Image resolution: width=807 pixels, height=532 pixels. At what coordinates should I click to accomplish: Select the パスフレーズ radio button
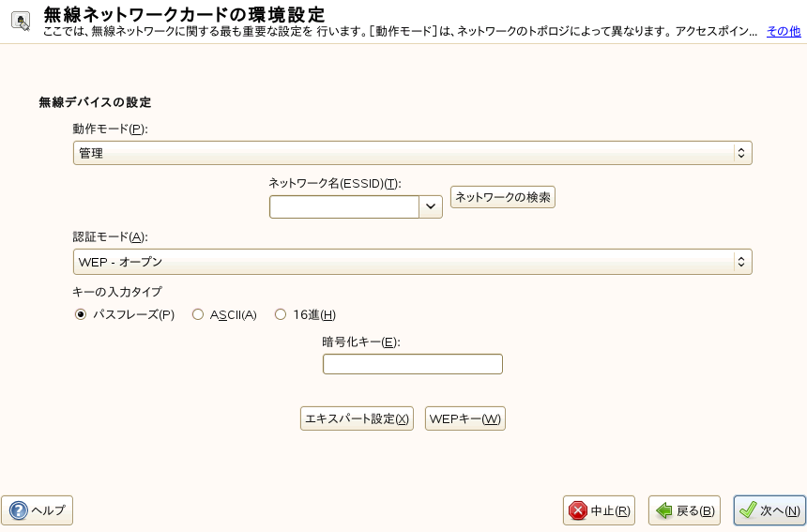pos(81,315)
